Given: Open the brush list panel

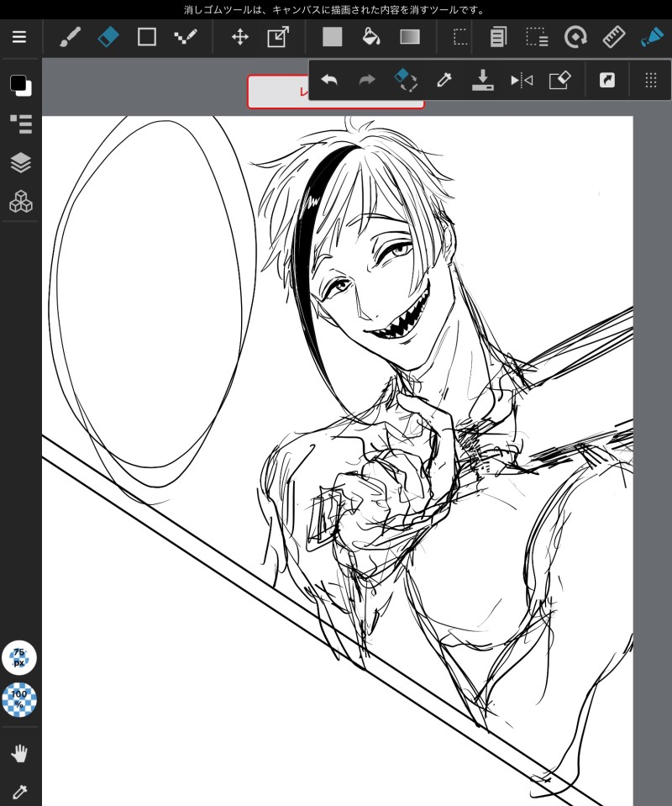Looking at the screenshot, I should 21,124.
